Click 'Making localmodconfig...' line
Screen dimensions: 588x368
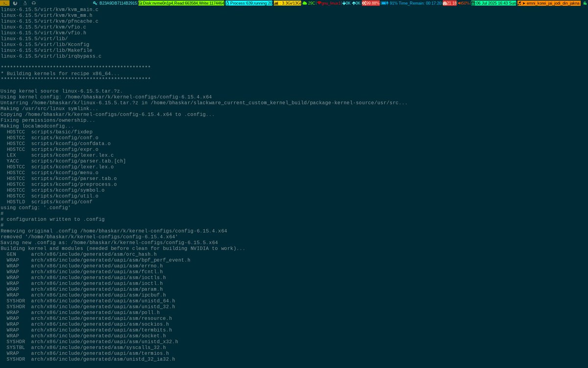coord(37,126)
